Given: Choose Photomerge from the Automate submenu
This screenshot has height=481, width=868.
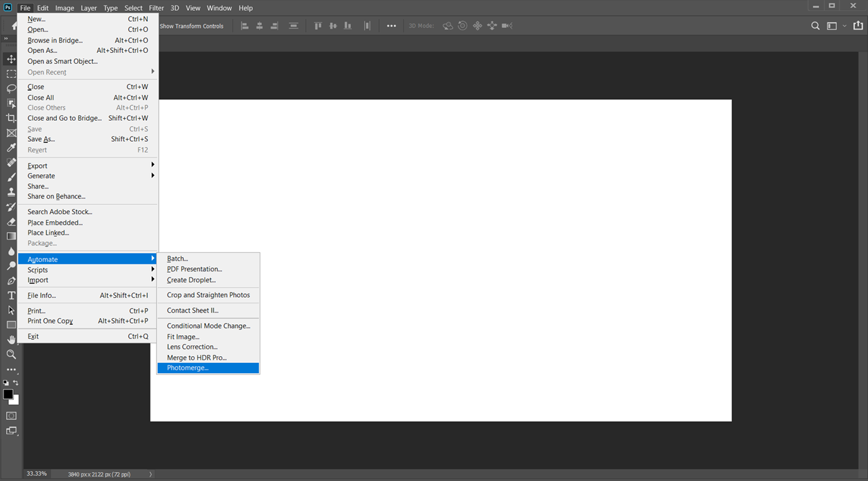Looking at the screenshot, I should (208, 368).
